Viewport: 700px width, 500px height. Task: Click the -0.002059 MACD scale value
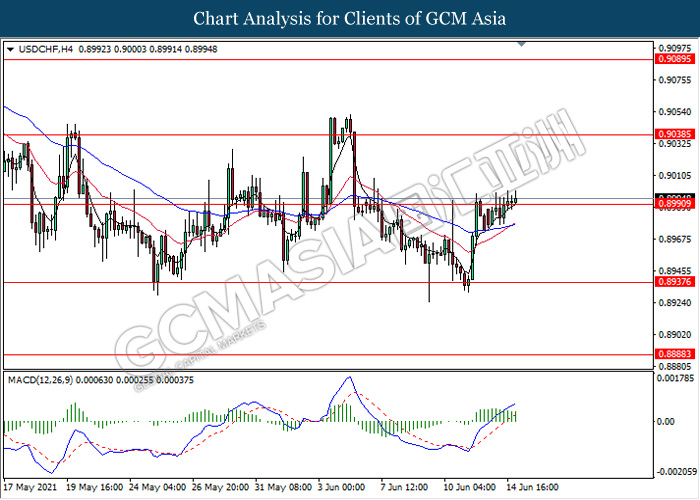point(676,472)
